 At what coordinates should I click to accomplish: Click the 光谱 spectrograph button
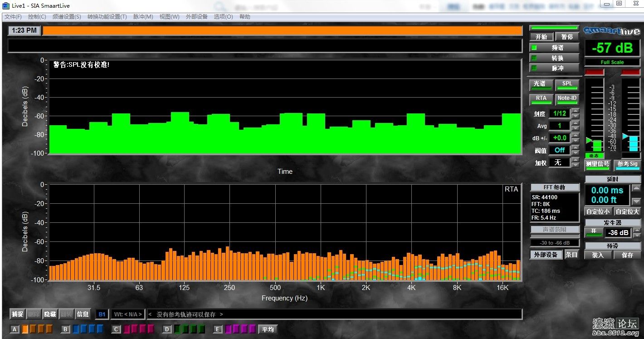541,84
